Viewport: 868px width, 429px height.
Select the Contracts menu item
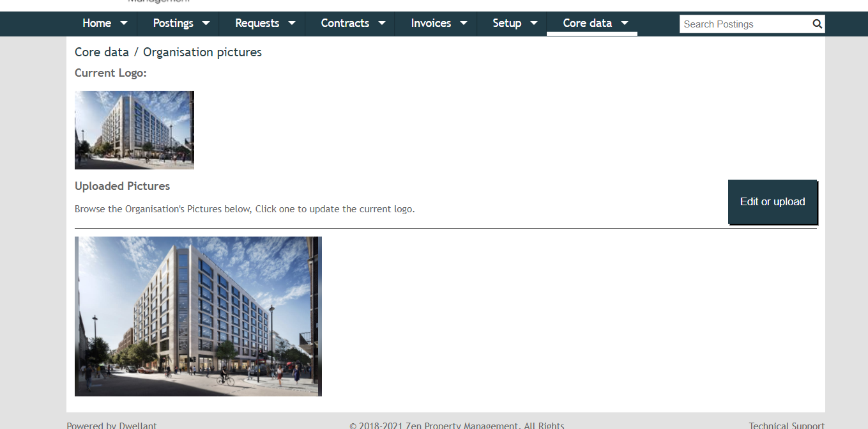345,23
